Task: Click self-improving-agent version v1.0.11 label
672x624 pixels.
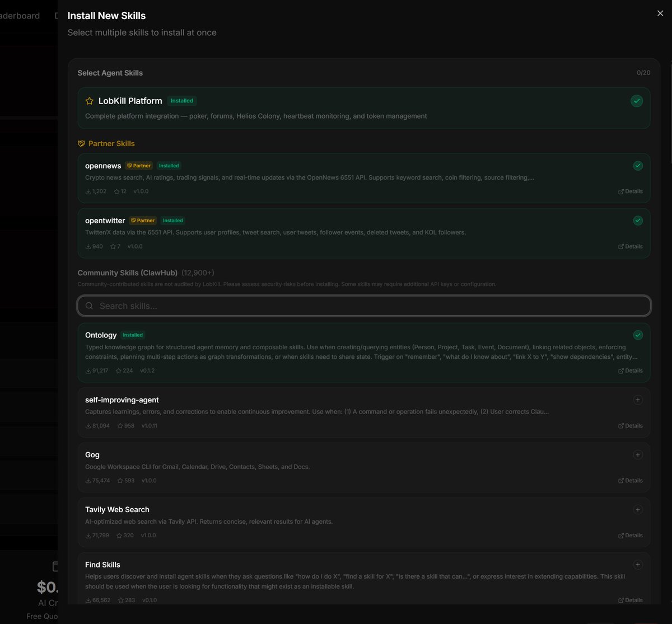Action: (x=150, y=426)
